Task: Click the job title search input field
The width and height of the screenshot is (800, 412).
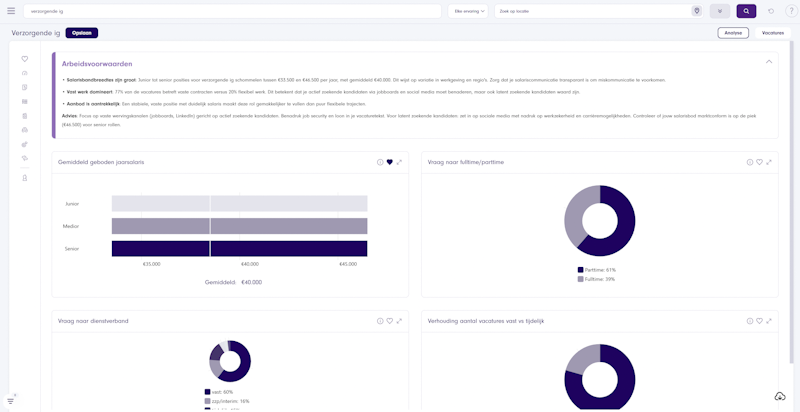Action: (232, 11)
